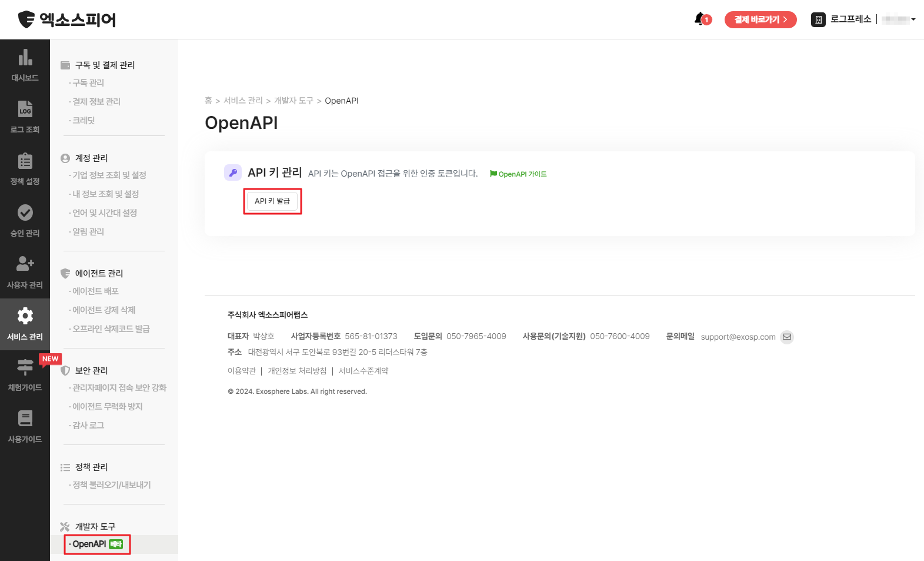Click the phone number 050-7600-4009
The image size is (924, 561).
point(620,336)
